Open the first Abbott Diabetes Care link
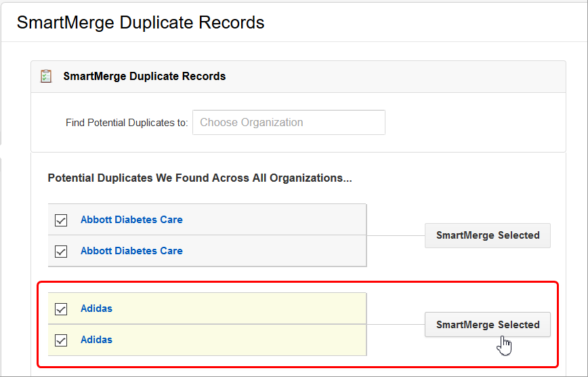The height and width of the screenshot is (377, 588). 131,220
